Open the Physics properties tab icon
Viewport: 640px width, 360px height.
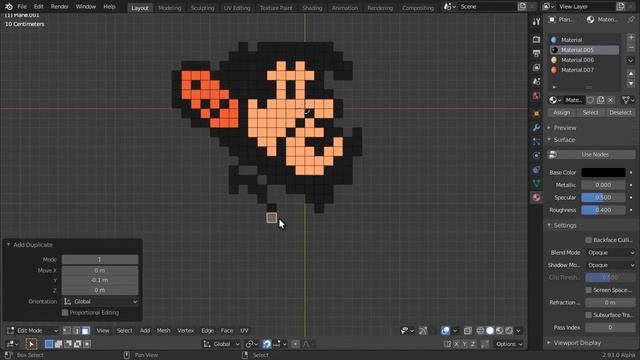click(x=536, y=156)
